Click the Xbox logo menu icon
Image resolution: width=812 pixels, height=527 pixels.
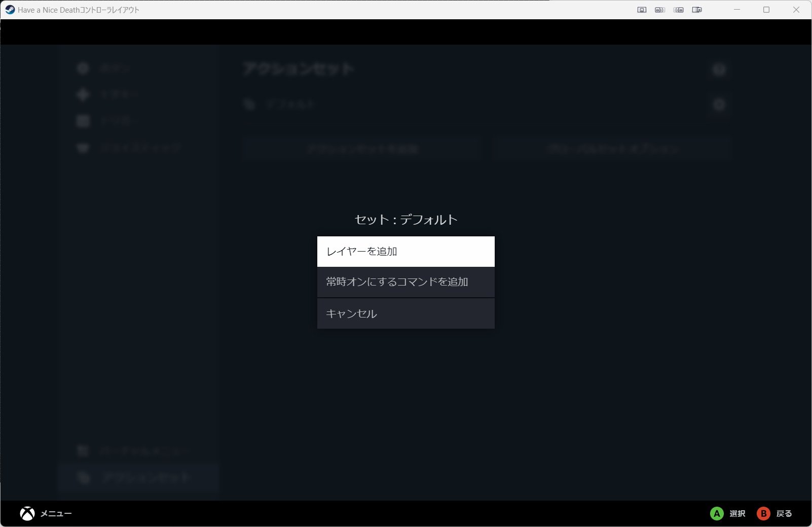click(x=27, y=513)
